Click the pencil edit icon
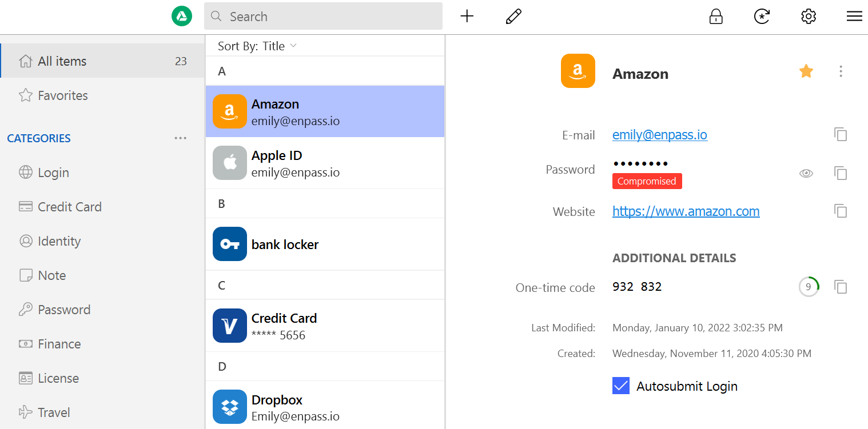868x429 pixels. click(514, 16)
